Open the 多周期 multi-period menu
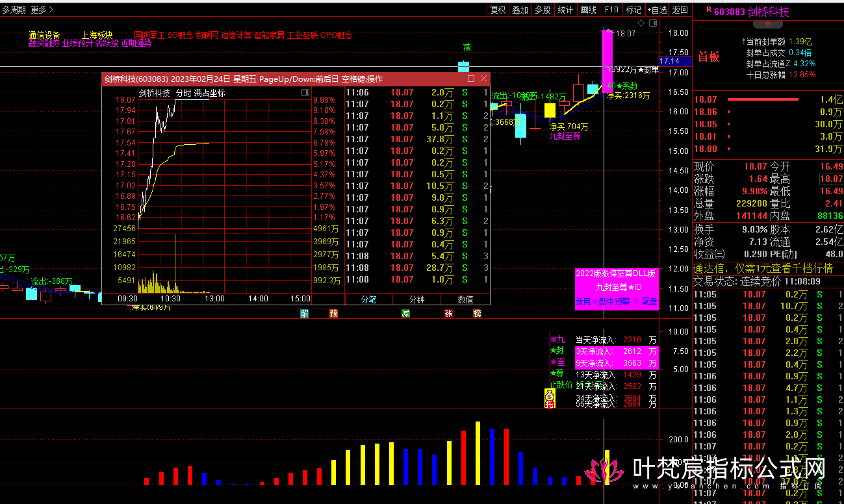Image resolution: width=844 pixels, height=504 pixels. tap(14, 10)
